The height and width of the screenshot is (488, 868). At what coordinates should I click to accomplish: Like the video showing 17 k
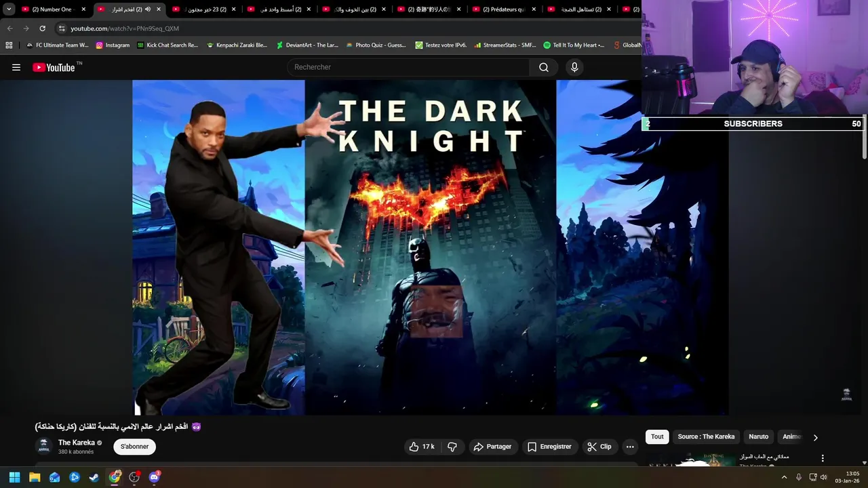[421, 447]
